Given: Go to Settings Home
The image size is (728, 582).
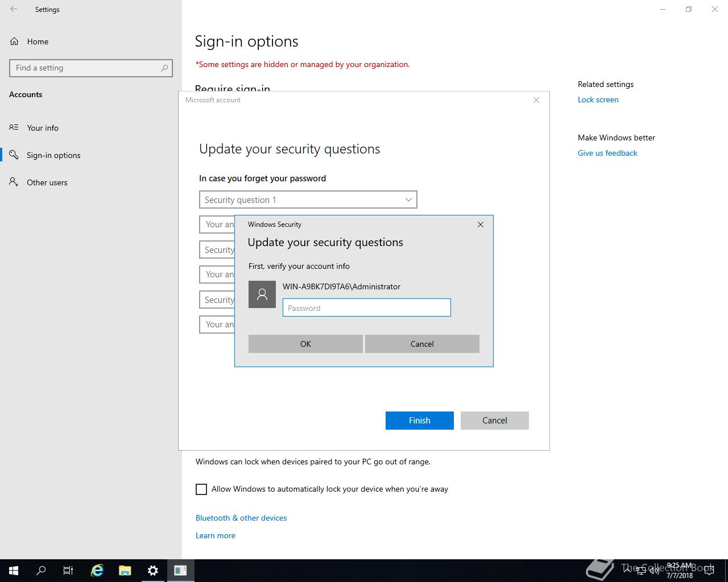Looking at the screenshot, I should pyautogui.click(x=30, y=41).
